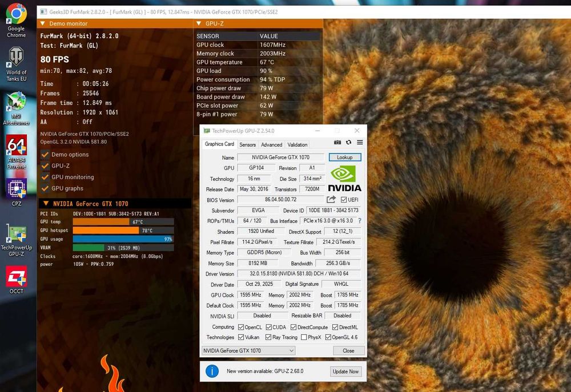This screenshot has width=571, height=392.
Task: Click Update Now button
Action: 345,371
